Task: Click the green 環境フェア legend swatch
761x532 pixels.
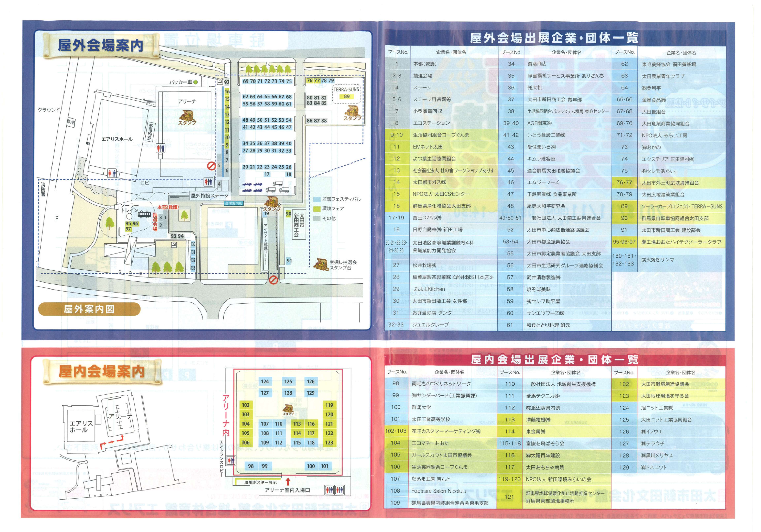Action: 317,209
